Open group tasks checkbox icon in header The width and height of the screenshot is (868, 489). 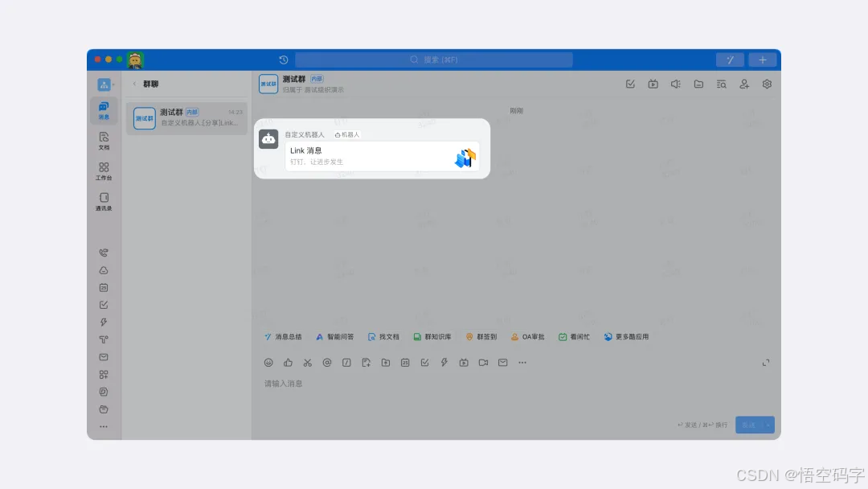tap(630, 84)
